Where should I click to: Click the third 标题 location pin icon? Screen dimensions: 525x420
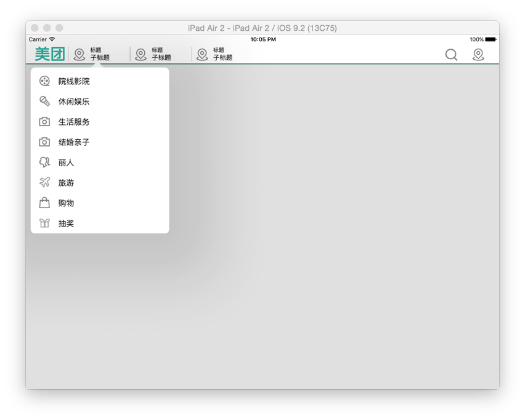pos(202,54)
